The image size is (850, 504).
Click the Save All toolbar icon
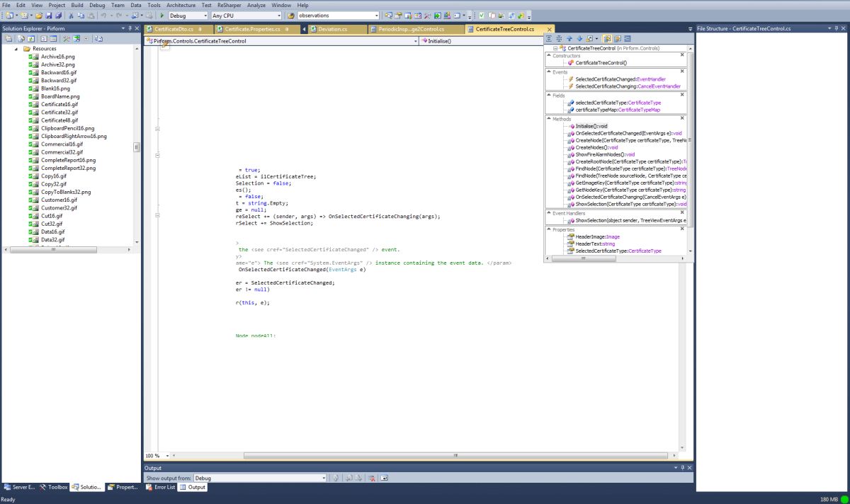click(x=58, y=15)
